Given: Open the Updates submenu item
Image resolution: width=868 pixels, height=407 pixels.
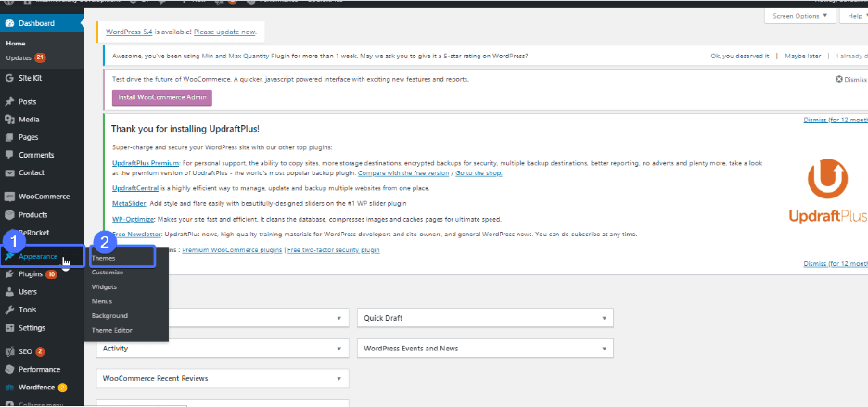Looking at the screenshot, I should click(x=19, y=57).
